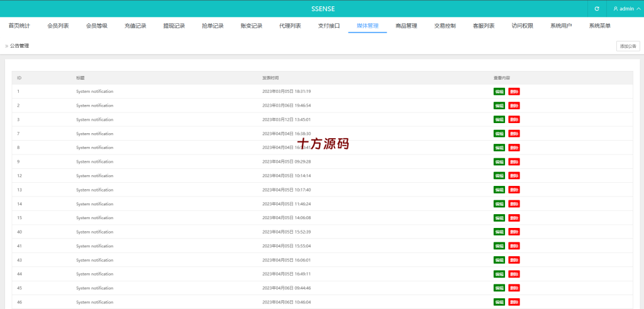
Task: Click date 2023年03月12日 13:45:01
Action: click(287, 119)
